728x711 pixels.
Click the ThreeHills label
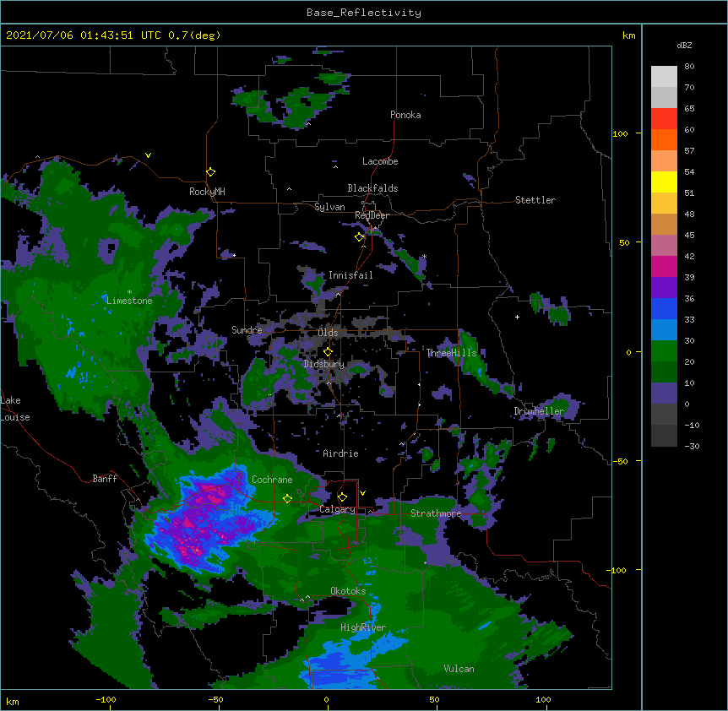452,353
